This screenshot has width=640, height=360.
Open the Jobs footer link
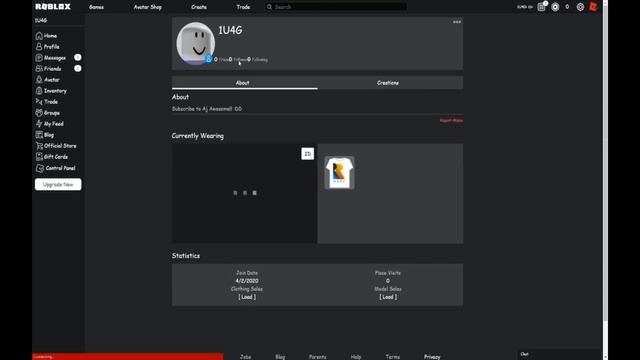click(245, 357)
